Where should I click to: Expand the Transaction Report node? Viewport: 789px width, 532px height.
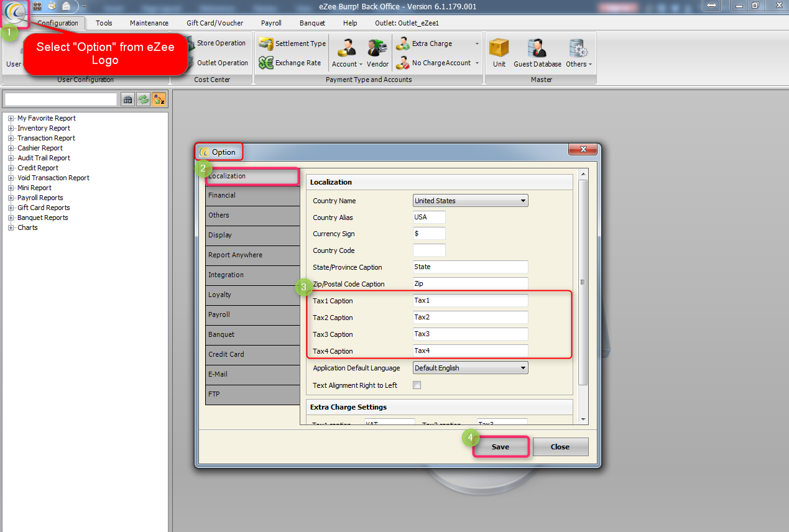[11, 138]
